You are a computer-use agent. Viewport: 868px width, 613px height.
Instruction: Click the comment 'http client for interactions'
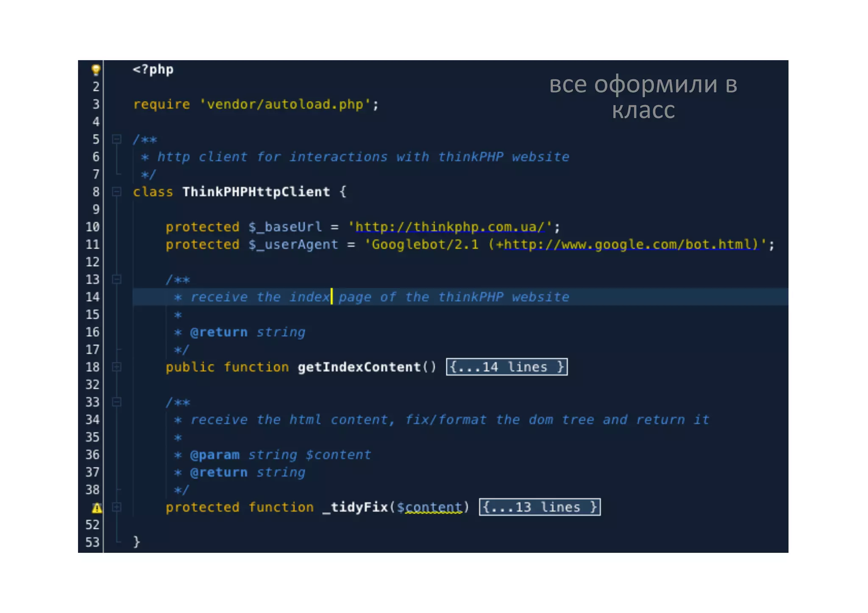point(272,157)
